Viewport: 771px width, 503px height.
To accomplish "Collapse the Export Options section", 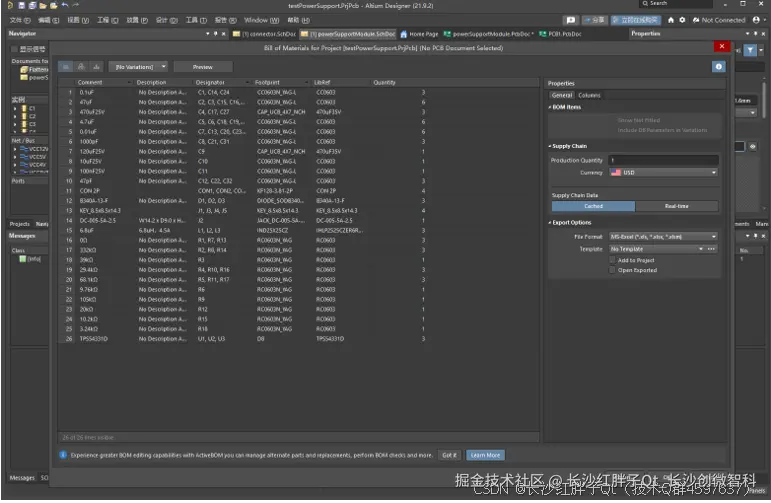I will [x=550, y=223].
